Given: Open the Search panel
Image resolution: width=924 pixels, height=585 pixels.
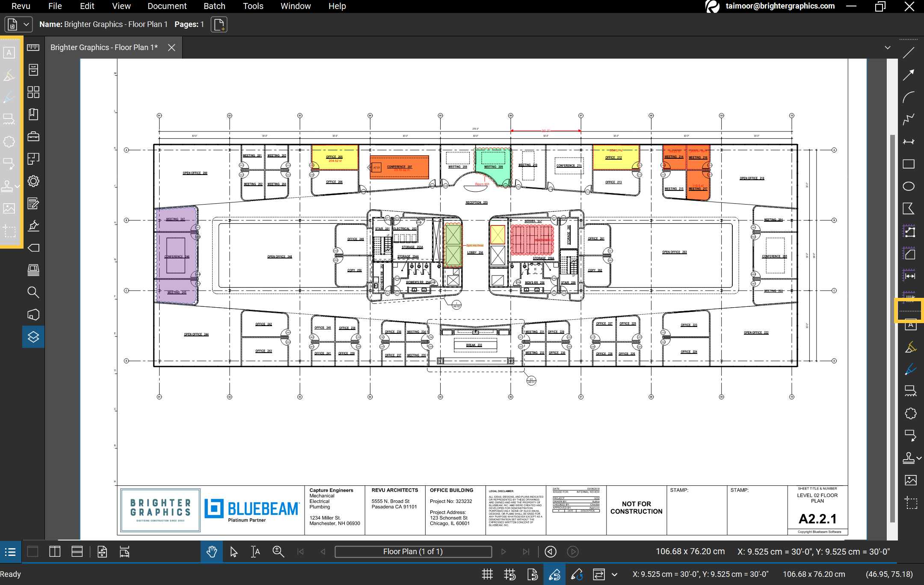Looking at the screenshot, I should click(33, 292).
